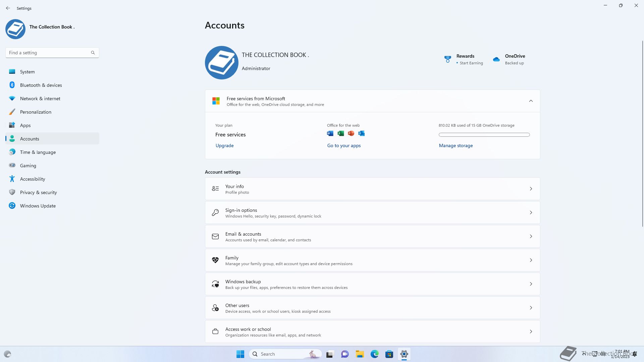Image resolution: width=644 pixels, height=362 pixels.
Task: Click the Other users person icon
Action: click(215, 308)
